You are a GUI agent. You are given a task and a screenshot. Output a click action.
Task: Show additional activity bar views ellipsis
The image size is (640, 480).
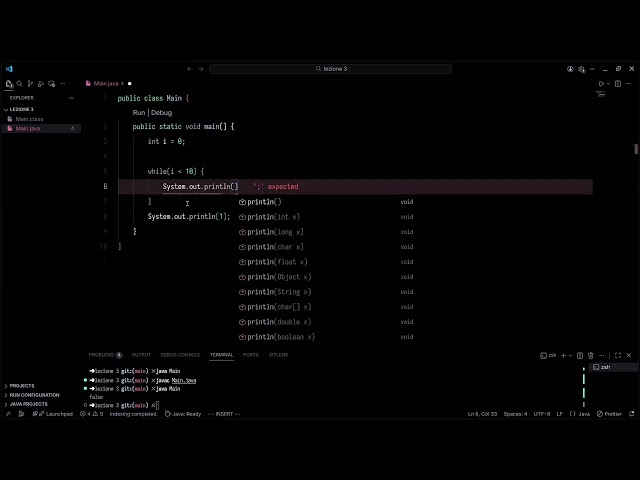tap(63, 84)
